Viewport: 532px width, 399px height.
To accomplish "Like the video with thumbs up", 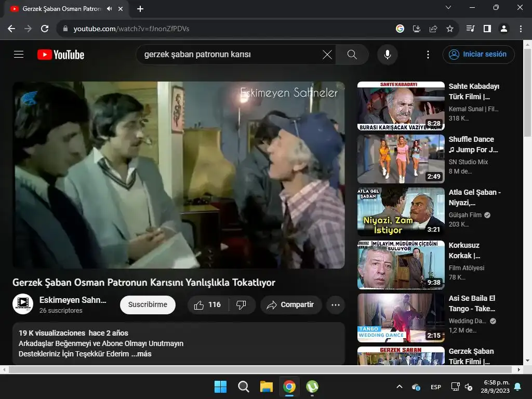I will coord(208,304).
